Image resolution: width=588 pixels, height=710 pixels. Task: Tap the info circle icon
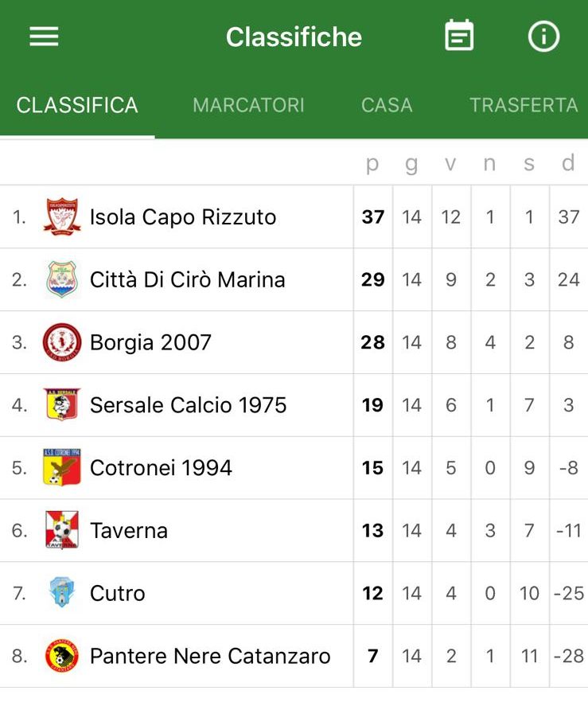pos(544,37)
